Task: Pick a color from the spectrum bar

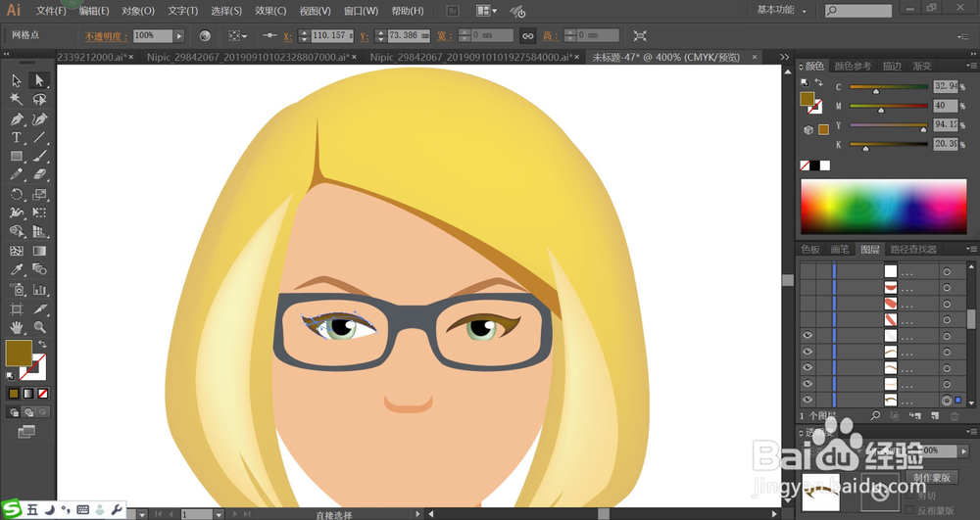Action: pyautogui.click(x=883, y=207)
